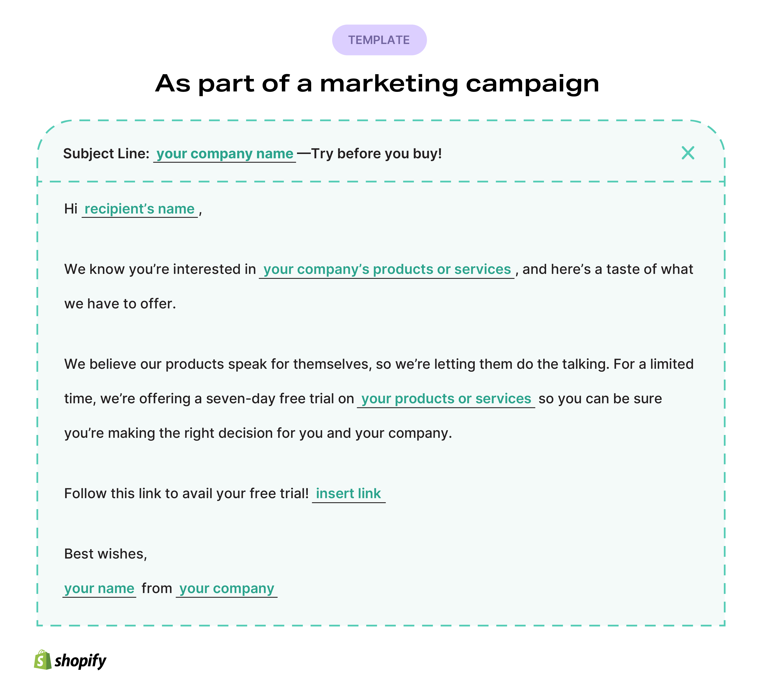This screenshot has height=700, width=759.
Task: Fill in 'your company name' subject placeholder
Action: click(225, 154)
